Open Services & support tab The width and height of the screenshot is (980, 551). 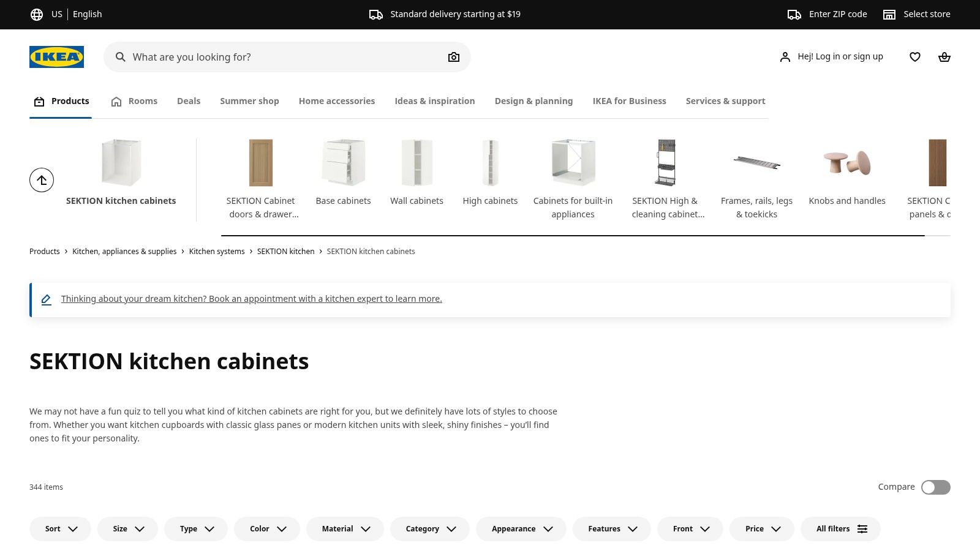point(725,102)
